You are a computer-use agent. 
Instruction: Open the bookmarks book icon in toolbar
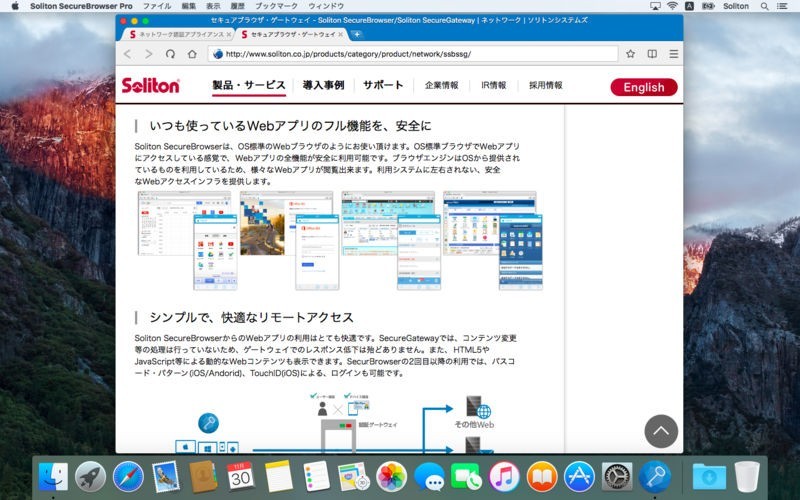pos(652,54)
